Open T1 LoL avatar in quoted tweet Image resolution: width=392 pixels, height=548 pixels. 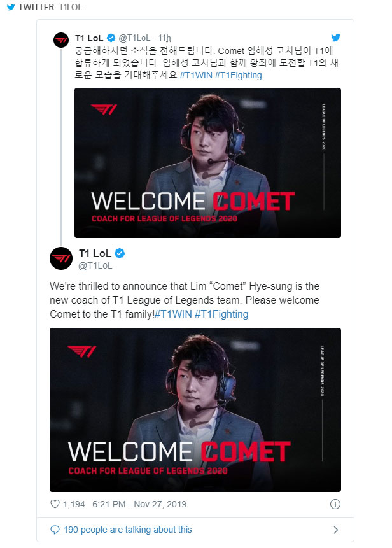point(61,40)
